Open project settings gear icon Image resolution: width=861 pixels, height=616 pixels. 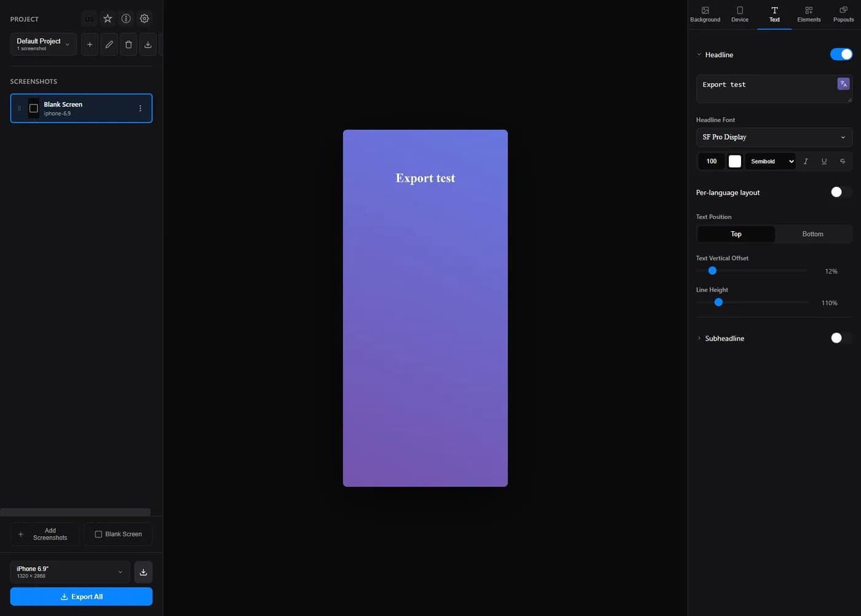click(145, 18)
